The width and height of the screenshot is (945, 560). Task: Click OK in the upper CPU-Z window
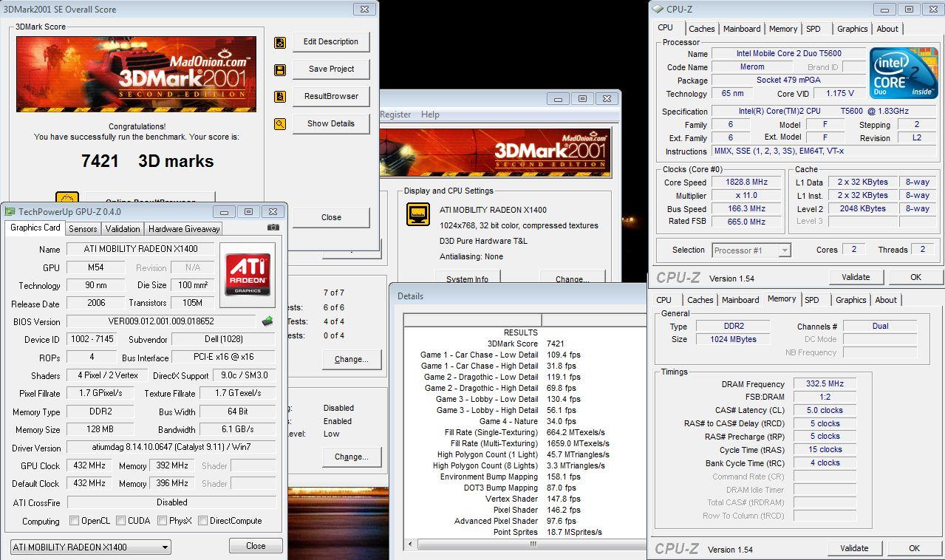point(915,277)
